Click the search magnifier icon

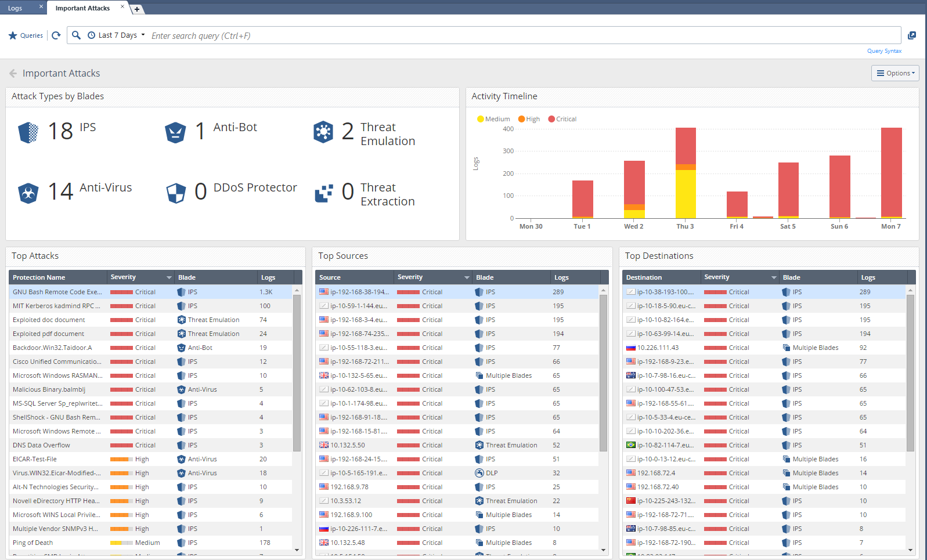pos(76,35)
